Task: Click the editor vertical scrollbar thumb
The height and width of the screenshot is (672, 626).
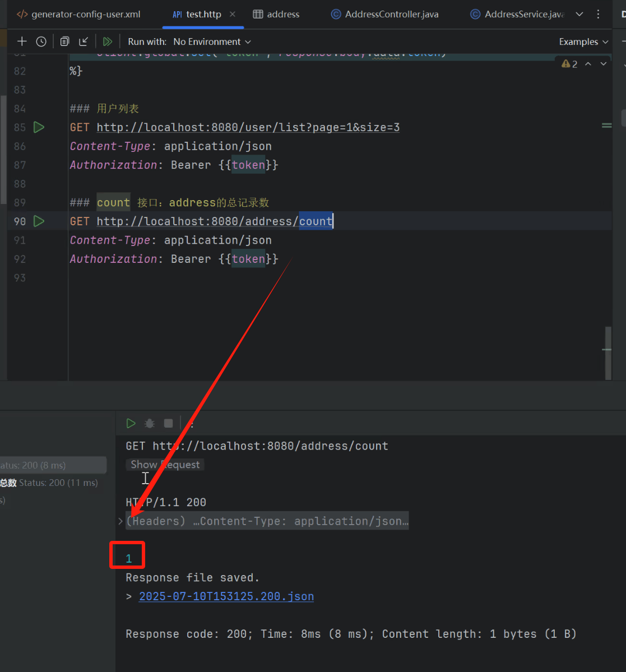Action: coord(608,353)
